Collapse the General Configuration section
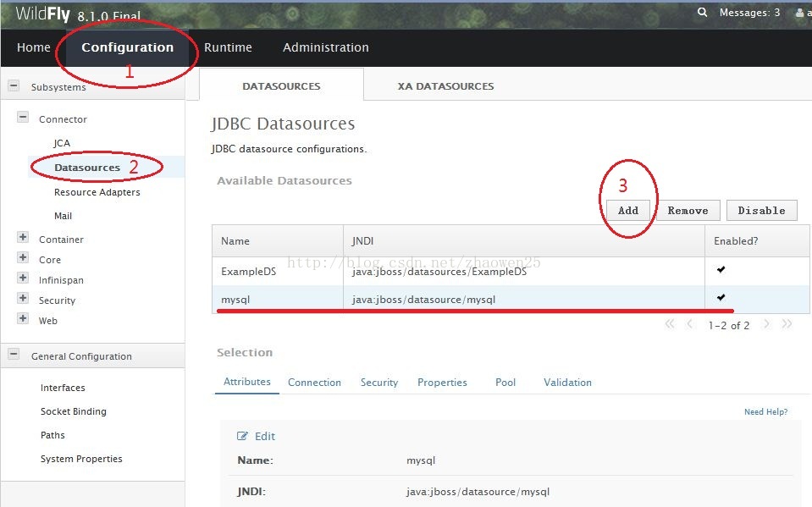The height and width of the screenshot is (507, 812). point(14,355)
